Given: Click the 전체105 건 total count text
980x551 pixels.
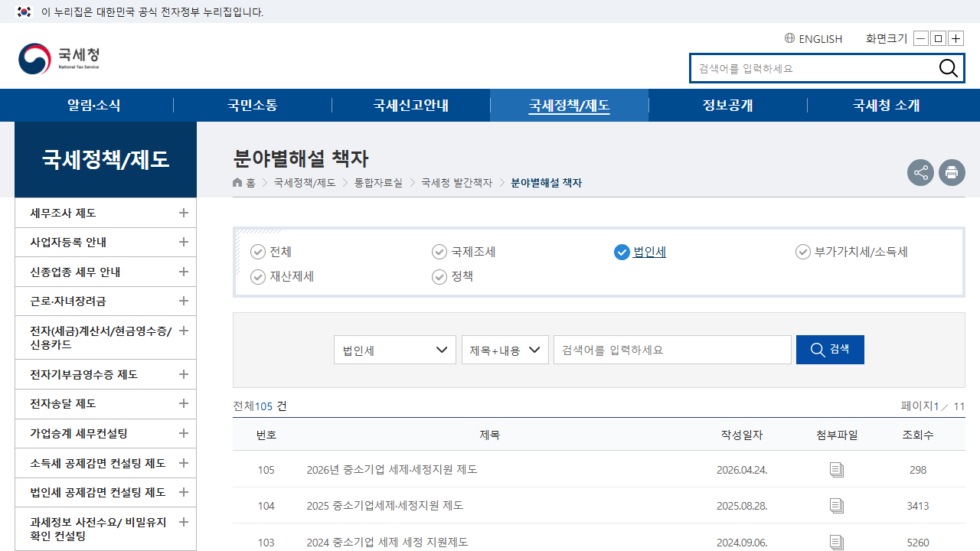Looking at the screenshot, I should [x=260, y=406].
